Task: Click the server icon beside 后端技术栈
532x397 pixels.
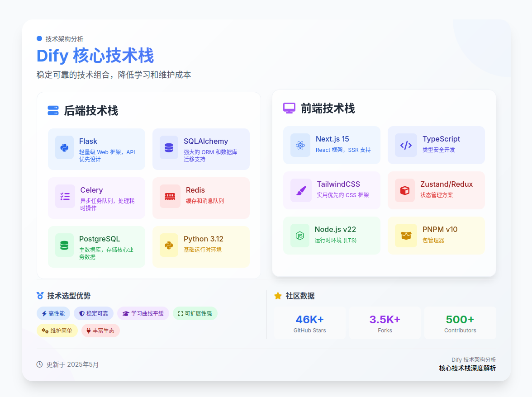Action: [53, 110]
